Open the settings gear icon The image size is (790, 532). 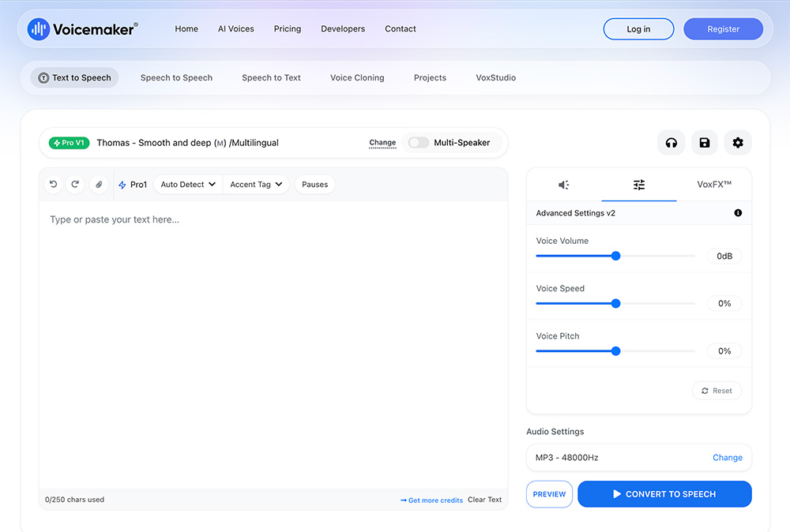(738, 143)
